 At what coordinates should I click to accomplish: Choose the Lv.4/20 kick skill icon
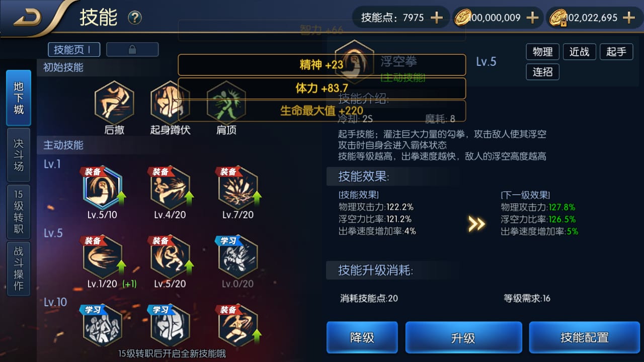(170, 188)
